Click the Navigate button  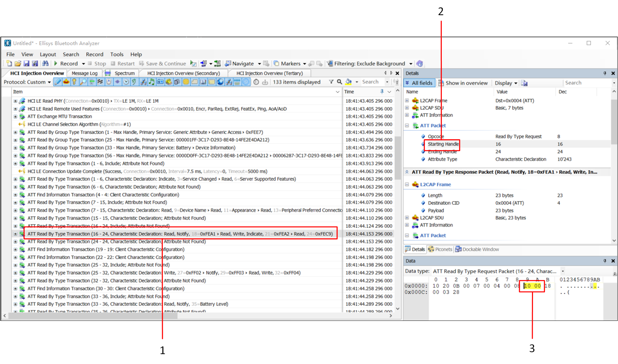[242, 64]
